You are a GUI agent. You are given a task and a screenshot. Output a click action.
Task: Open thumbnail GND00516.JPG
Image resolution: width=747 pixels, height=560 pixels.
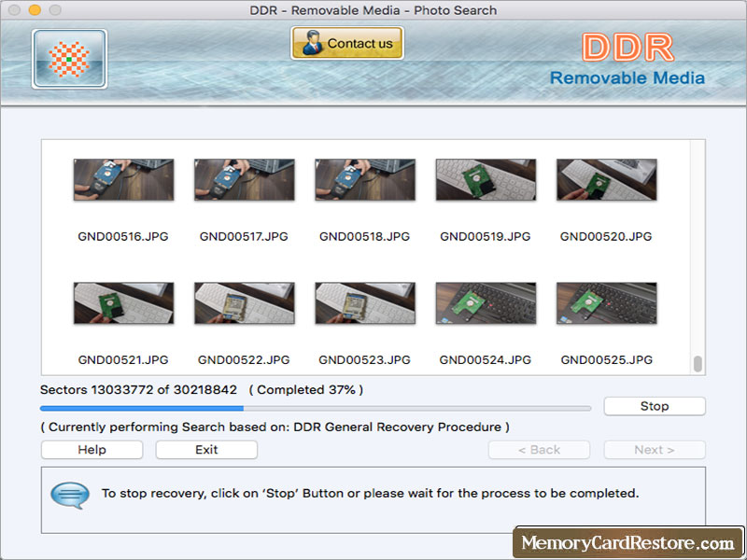(123, 180)
